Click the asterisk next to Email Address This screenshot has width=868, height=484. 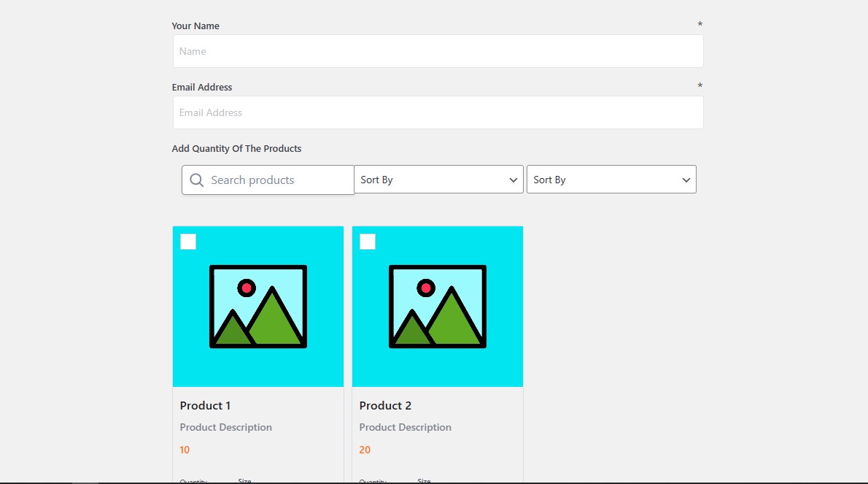coord(700,86)
